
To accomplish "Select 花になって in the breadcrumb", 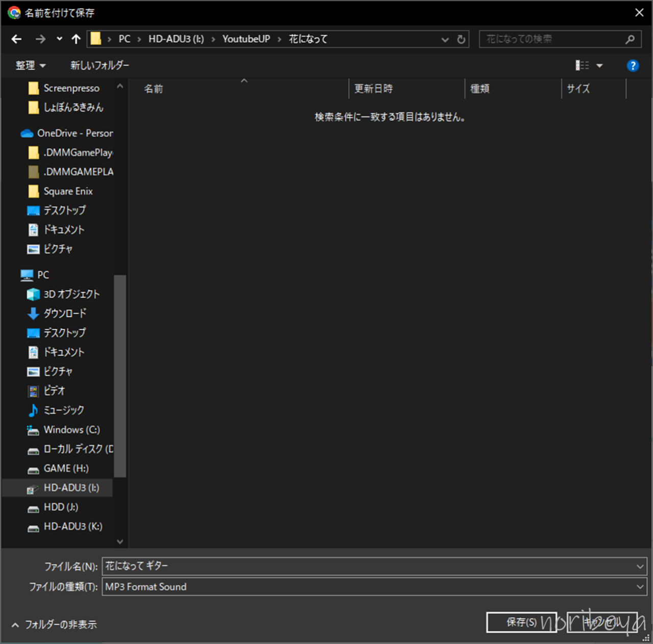I will [x=308, y=39].
